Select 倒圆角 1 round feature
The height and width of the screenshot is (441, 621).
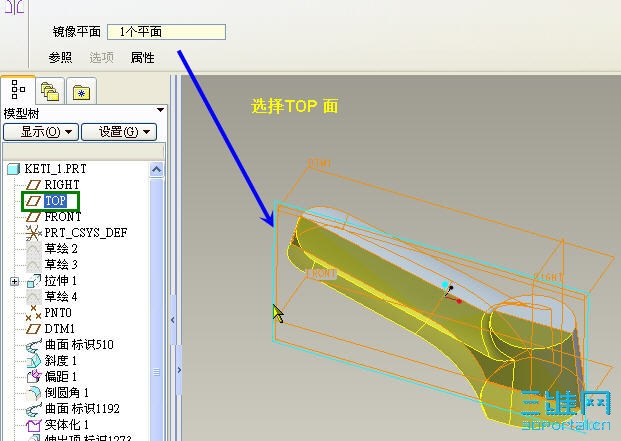tap(67, 392)
